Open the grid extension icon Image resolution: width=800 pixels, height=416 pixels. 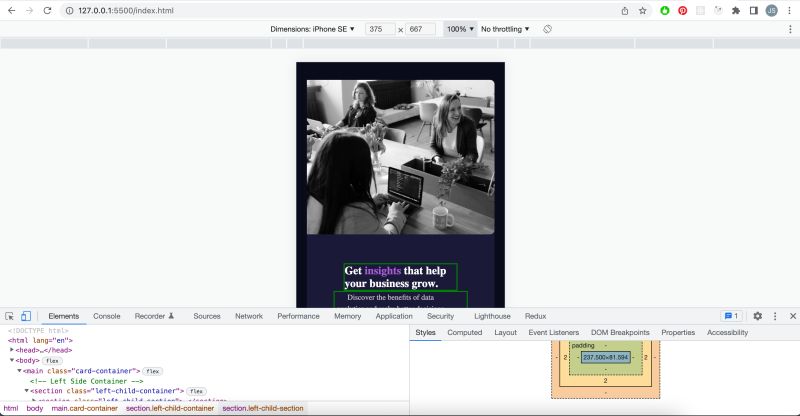point(700,10)
